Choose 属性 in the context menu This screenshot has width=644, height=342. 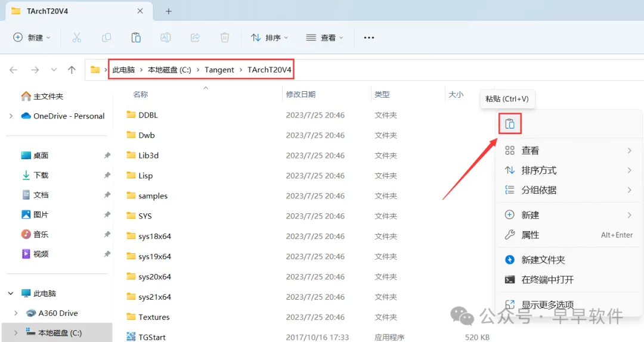click(x=568, y=235)
